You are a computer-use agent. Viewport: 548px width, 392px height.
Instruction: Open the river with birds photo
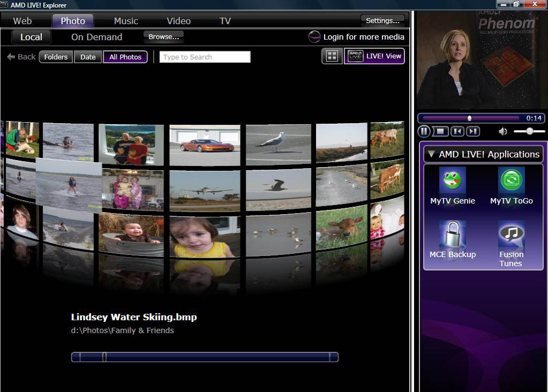[x=341, y=186]
